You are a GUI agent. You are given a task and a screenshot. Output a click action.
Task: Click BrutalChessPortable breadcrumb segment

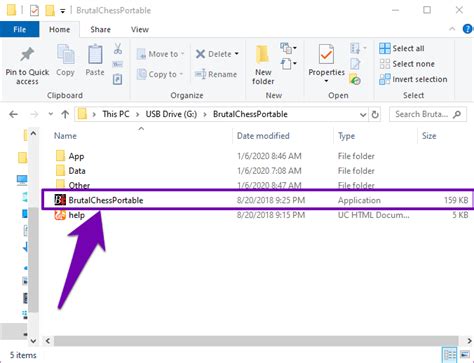pyautogui.click(x=250, y=114)
